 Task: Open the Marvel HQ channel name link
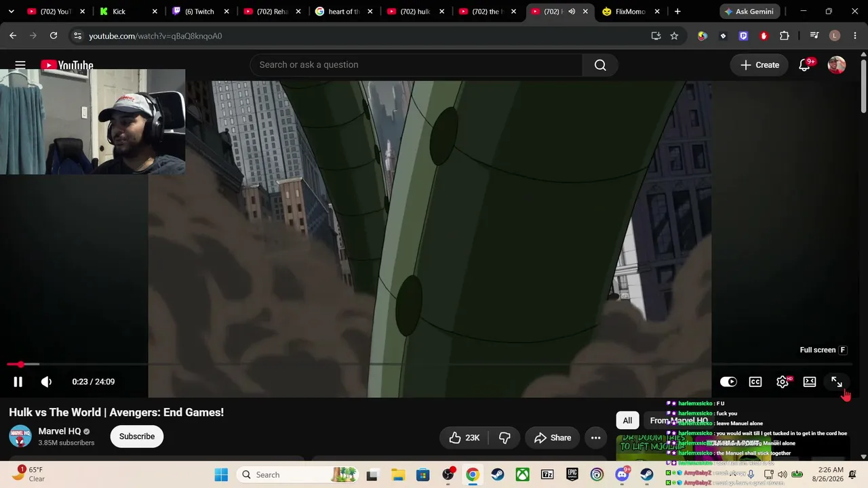coord(60,431)
